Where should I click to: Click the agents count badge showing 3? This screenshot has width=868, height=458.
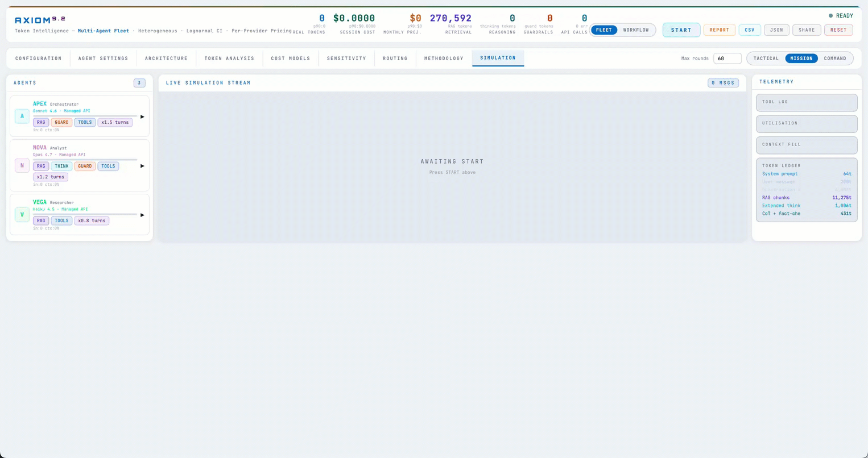[x=139, y=83]
